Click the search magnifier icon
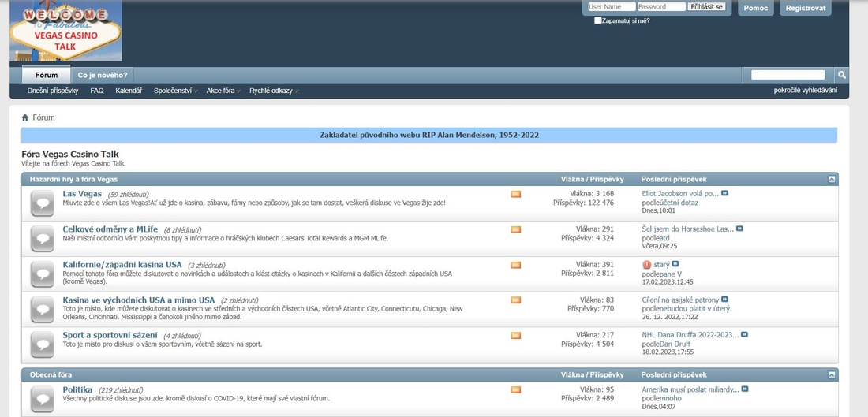This screenshot has width=868, height=417. [841, 75]
